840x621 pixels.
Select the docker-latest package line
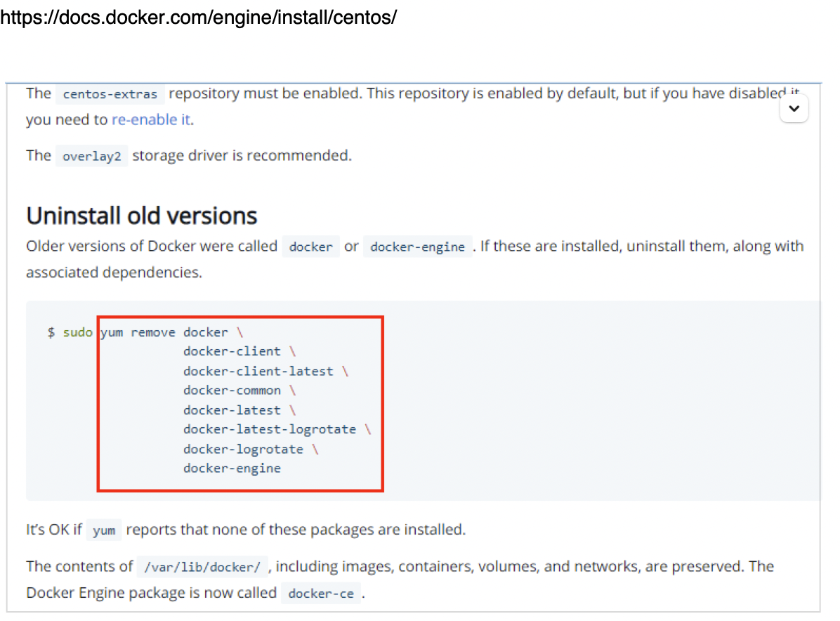[232, 410]
